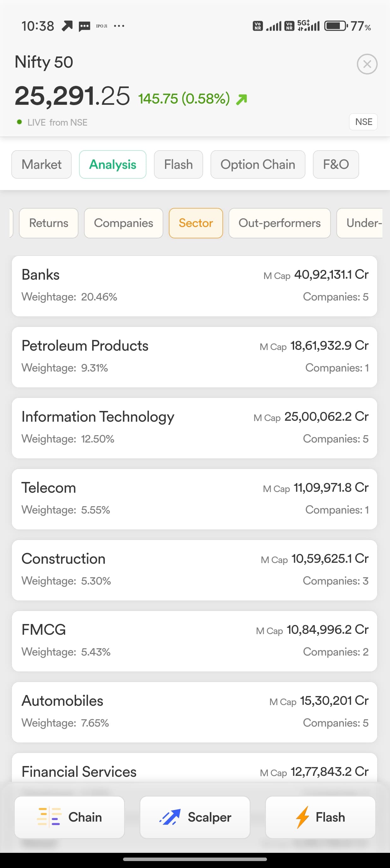390x868 pixels.
Task: Switch to the Market tab
Action: tap(41, 164)
